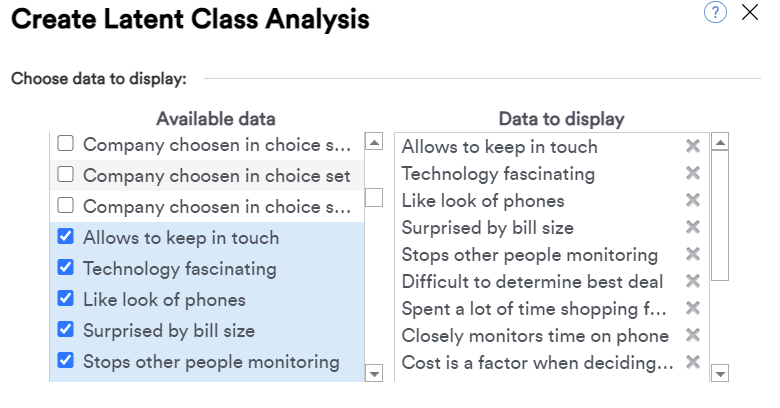Remove 'Closely monitors time on phone' item

pyautogui.click(x=693, y=335)
